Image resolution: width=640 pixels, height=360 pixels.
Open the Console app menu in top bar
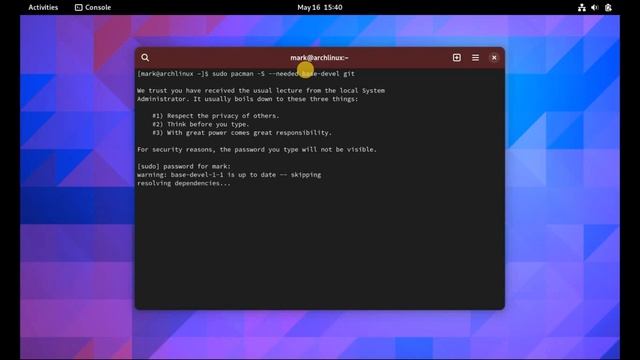pos(93,7)
